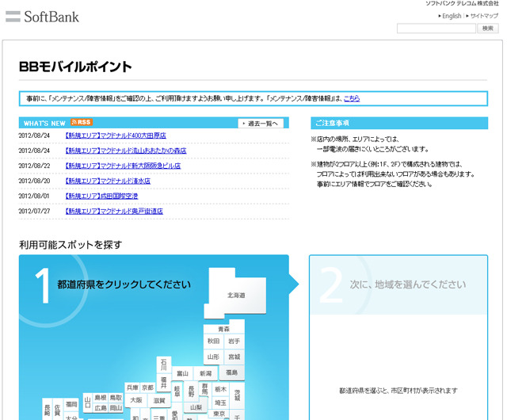Screen dimensions: 507x420
Task: Select 石川 prefecture on the map
Action: (164, 365)
